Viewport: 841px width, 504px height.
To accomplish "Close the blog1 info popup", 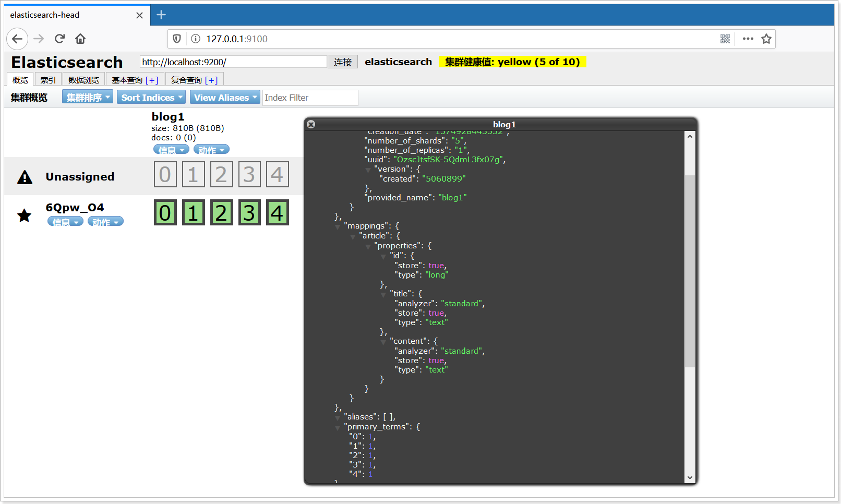I will (x=311, y=124).
